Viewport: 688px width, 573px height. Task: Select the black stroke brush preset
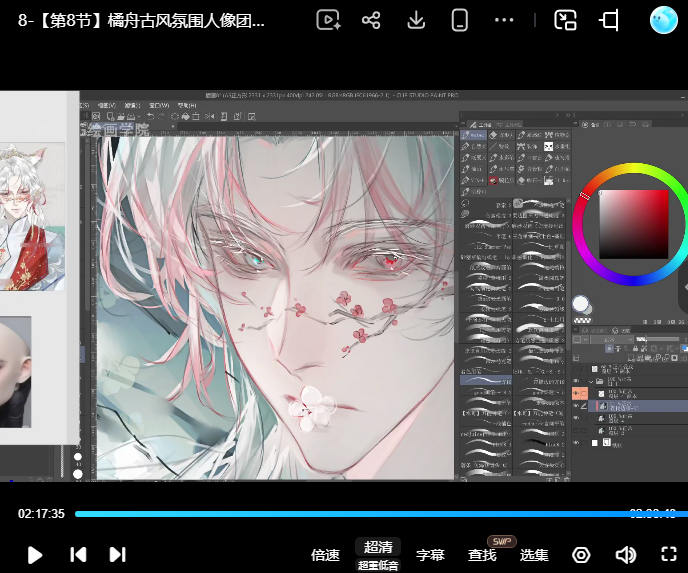(540, 444)
